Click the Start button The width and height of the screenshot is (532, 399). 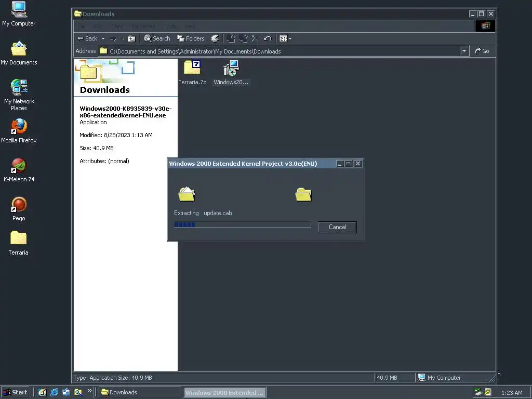15,392
